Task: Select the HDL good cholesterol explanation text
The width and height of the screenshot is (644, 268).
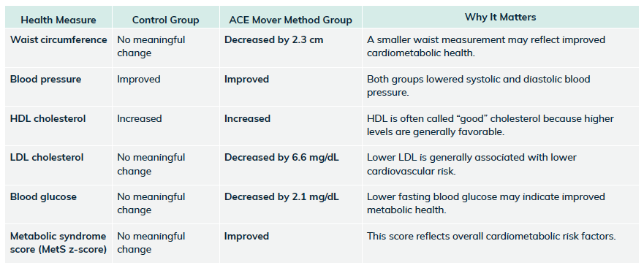Action: tap(490, 125)
